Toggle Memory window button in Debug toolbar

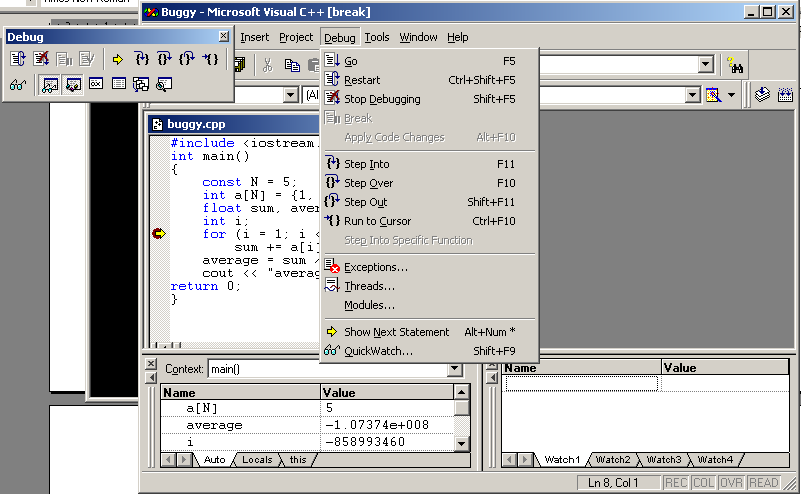pyautogui.click(x=119, y=84)
